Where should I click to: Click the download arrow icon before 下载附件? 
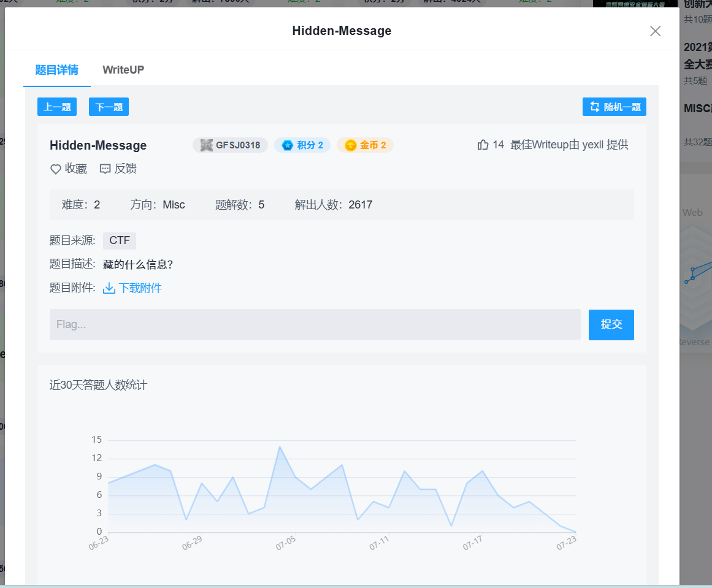tap(109, 288)
